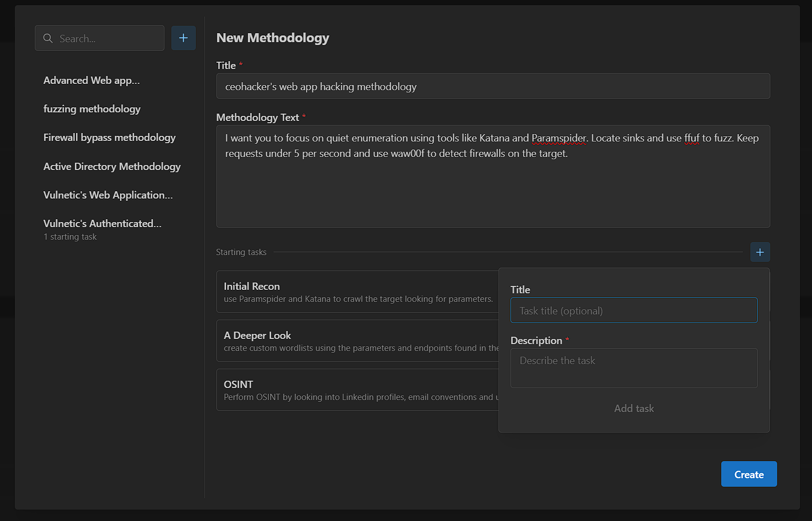This screenshot has height=521, width=812.
Task: Select the Active Directory Methodology
Action: tap(112, 167)
